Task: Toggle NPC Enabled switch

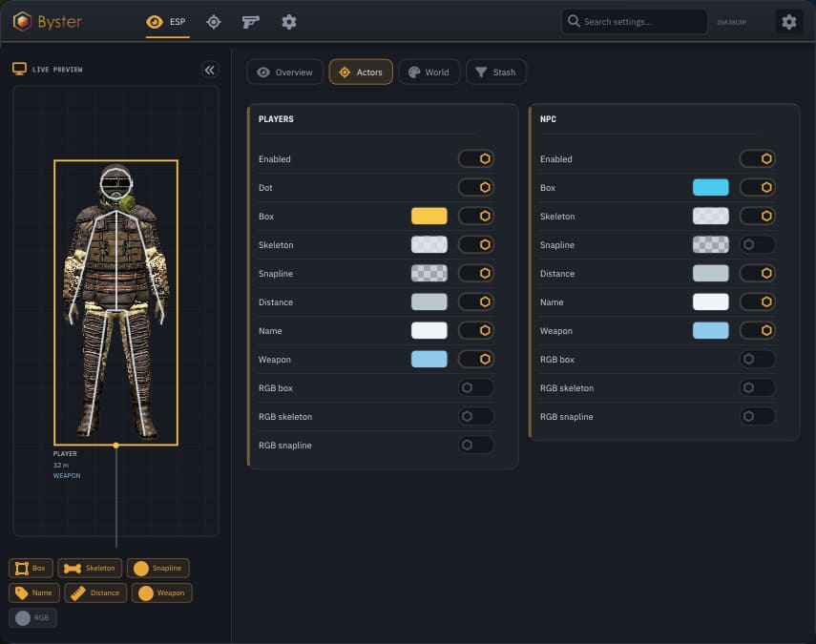Action: (757, 158)
